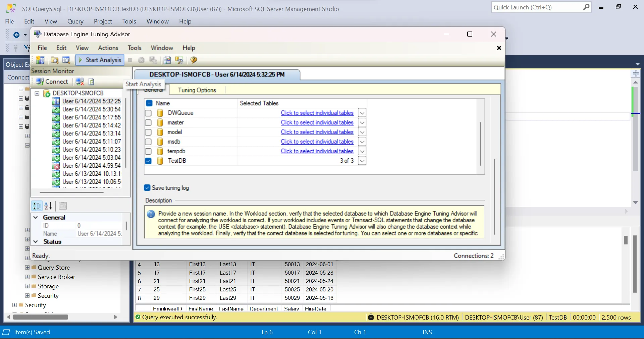Click the Stop Analysis with Recommendations icon
The image size is (644, 339).
(x=141, y=60)
